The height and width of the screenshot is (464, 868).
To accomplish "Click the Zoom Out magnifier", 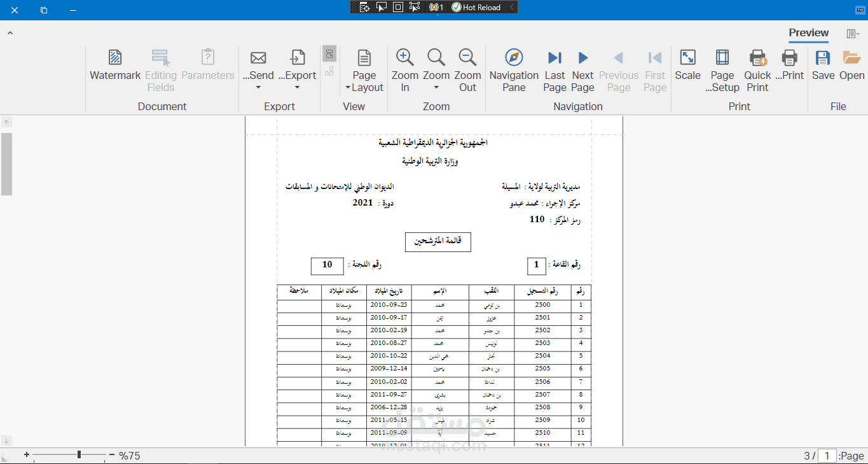I will click(x=467, y=71).
